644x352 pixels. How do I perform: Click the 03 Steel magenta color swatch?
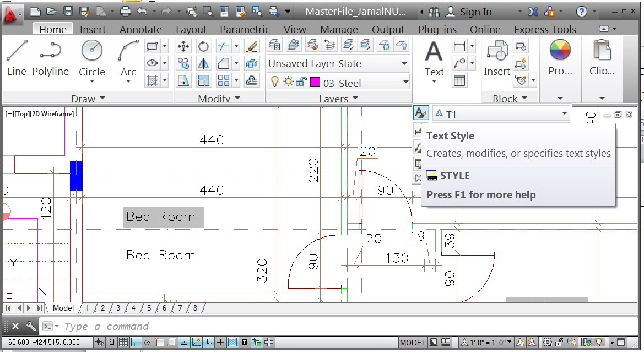pos(315,82)
